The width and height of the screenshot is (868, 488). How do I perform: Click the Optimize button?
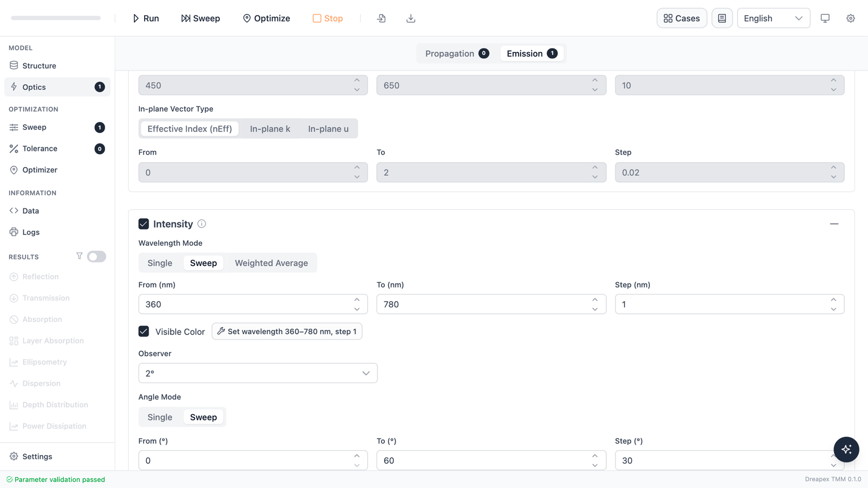(266, 18)
